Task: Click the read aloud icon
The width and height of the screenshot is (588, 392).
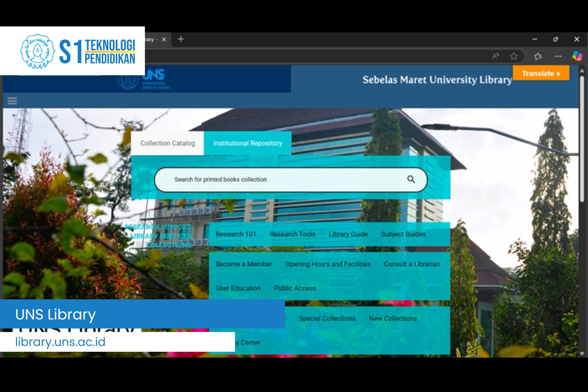Action: pyautogui.click(x=495, y=56)
